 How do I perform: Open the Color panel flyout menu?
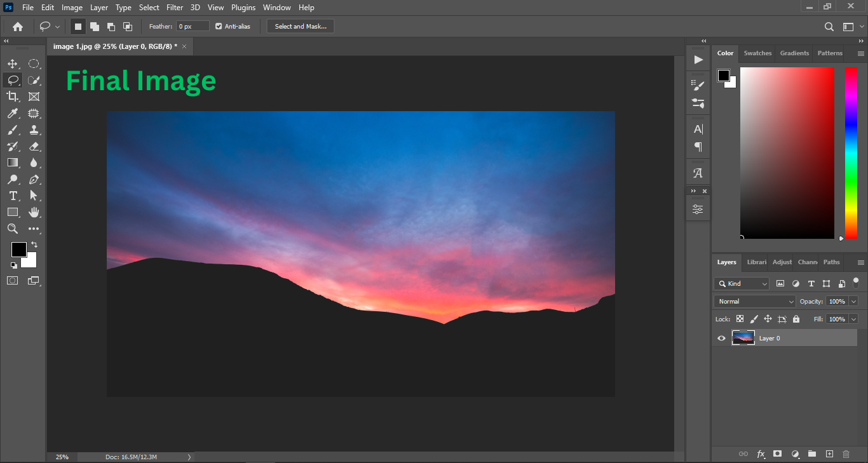coord(861,53)
